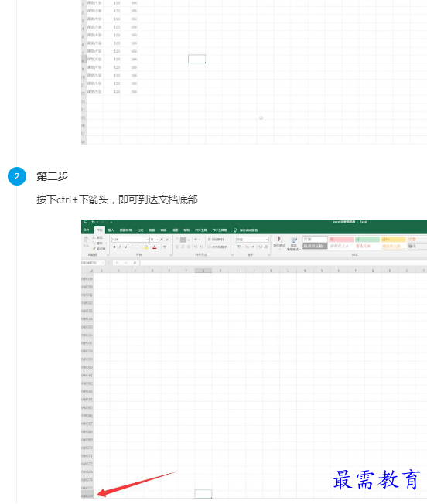This screenshot has width=427, height=504.
Task: Open the PDF工具 ribbon tab
Action: 201,230
